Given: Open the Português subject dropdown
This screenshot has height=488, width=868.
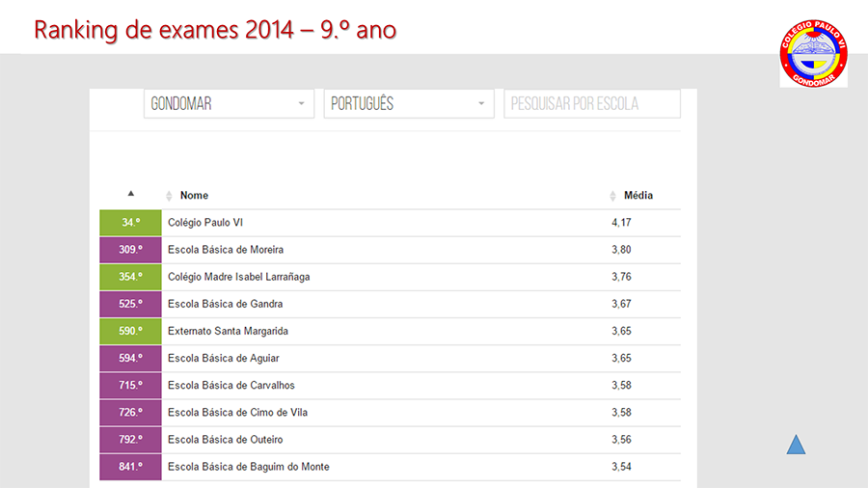Looking at the screenshot, I should tap(409, 103).
